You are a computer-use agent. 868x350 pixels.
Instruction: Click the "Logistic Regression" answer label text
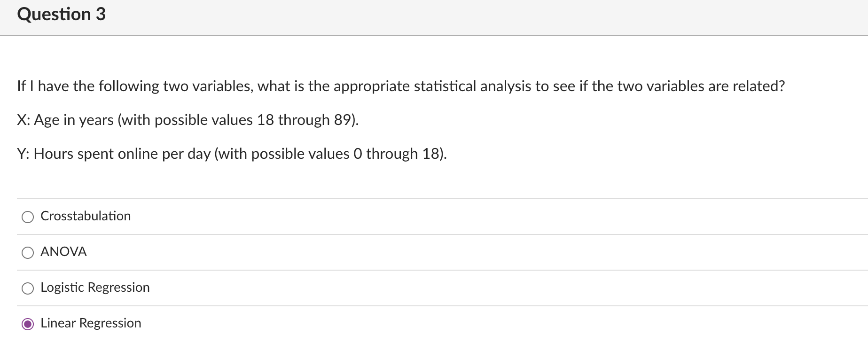pyautogui.click(x=95, y=288)
